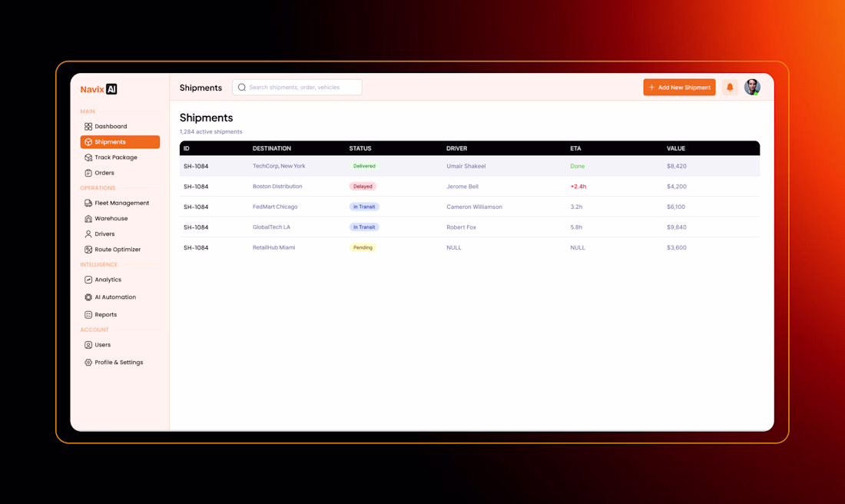The image size is (845, 504).
Task: Click the Orders clipboard icon
Action: 88,173
